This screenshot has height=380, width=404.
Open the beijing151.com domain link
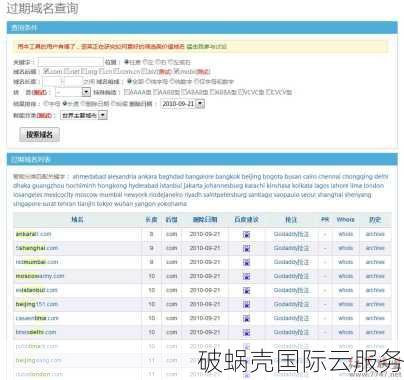tap(37, 304)
